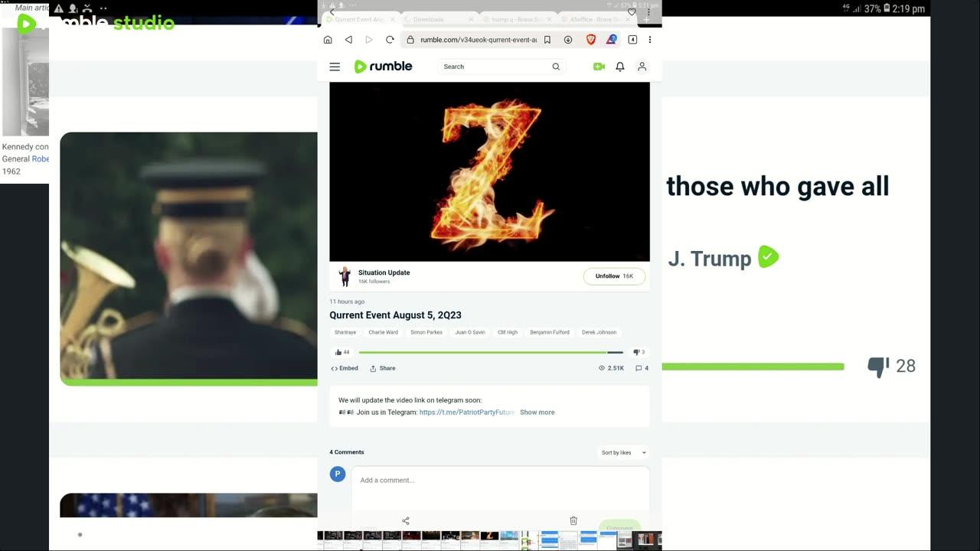The width and height of the screenshot is (980, 551).
Task: Open Sort by likes dropdown
Action: coord(623,453)
